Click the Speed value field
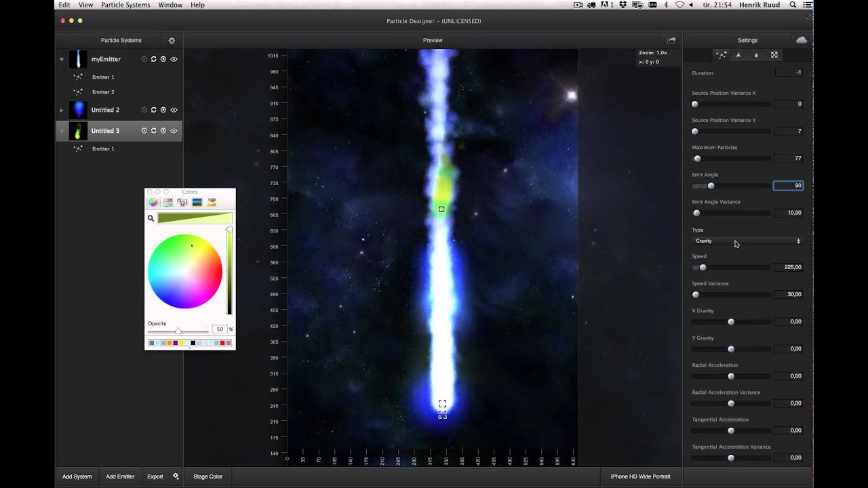 (x=789, y=267)
